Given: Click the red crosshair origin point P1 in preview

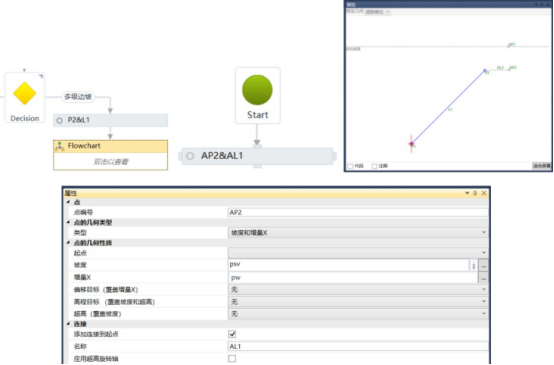Looking at the screenshot, I should pyautogui.click(x=411, y=144).
